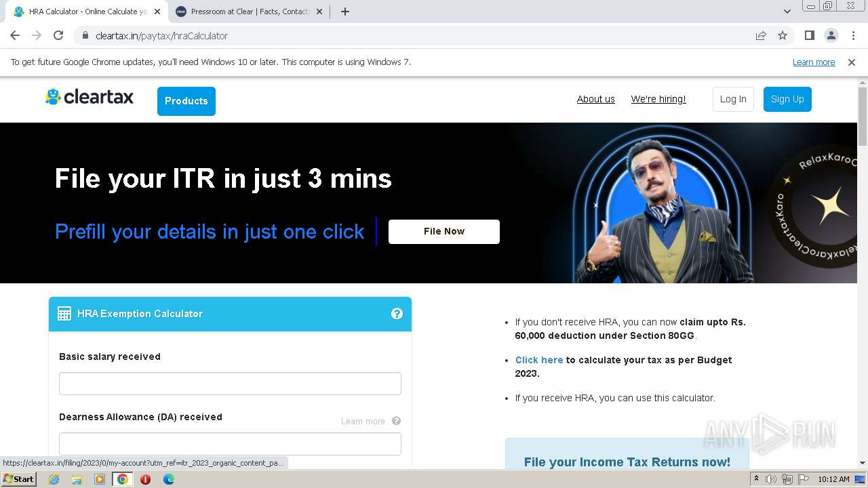Click the File your Income Tax Returns now banner
868x488 pixels.
coord(627,454)
